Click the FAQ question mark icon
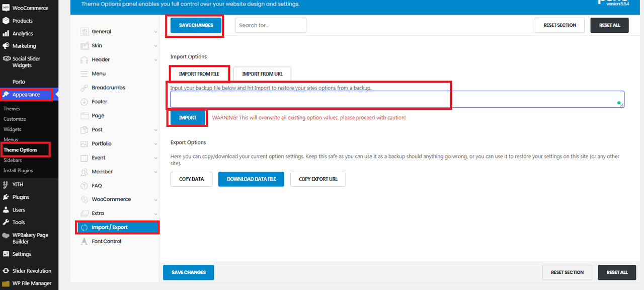Viewport: 644px width, 290px height. 84,186
